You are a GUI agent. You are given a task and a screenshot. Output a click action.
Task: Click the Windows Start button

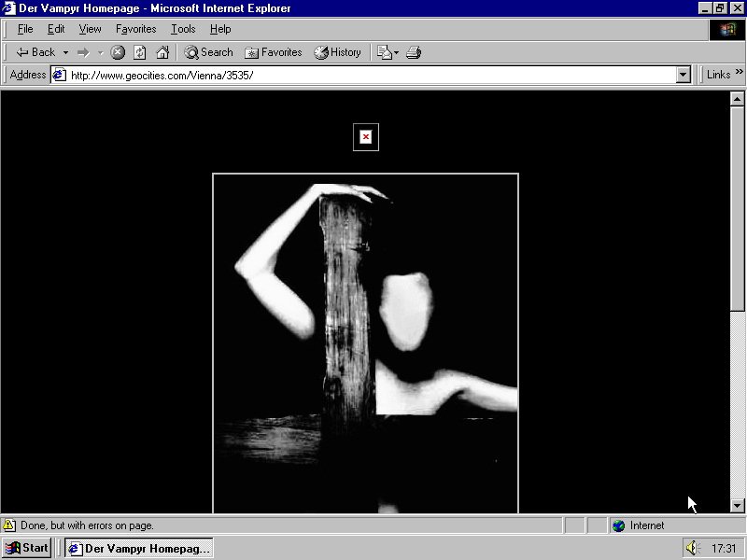[27, 548]
